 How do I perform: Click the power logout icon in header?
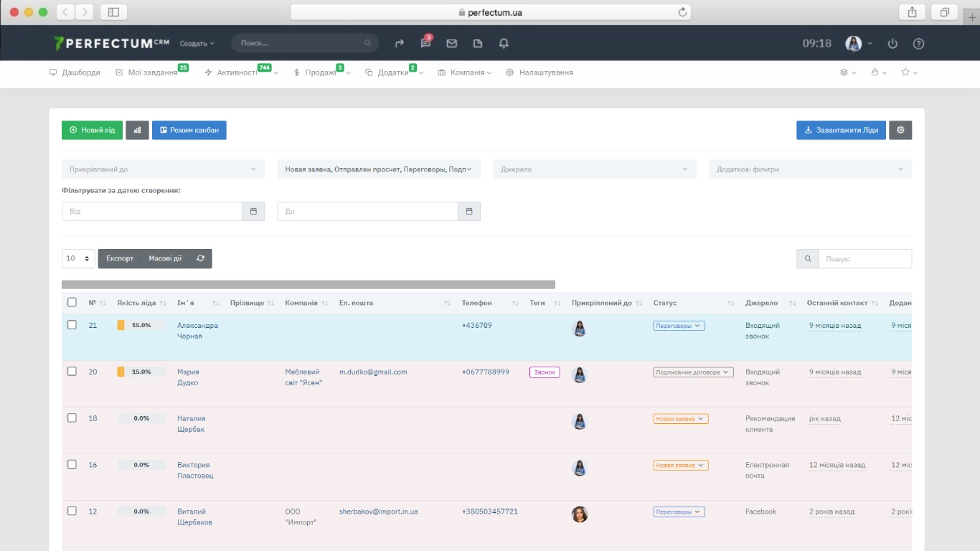(892, 44)
